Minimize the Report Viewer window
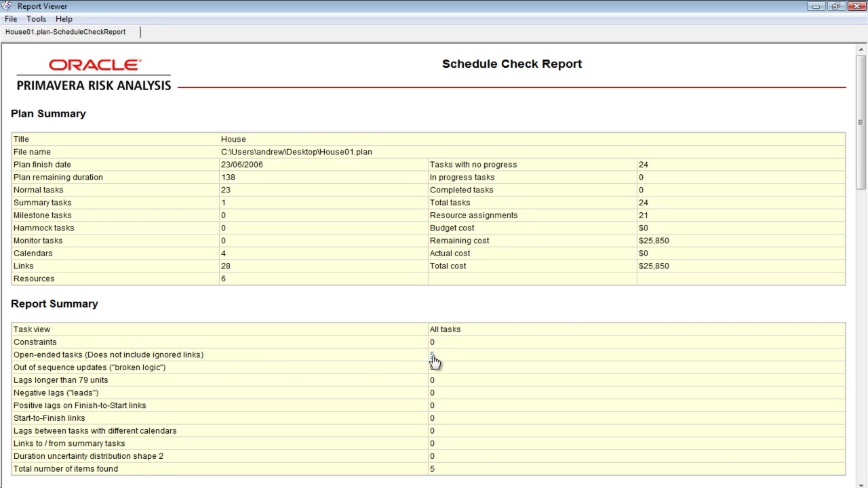This screenshot has height=488, width=868. coord(816,6)
